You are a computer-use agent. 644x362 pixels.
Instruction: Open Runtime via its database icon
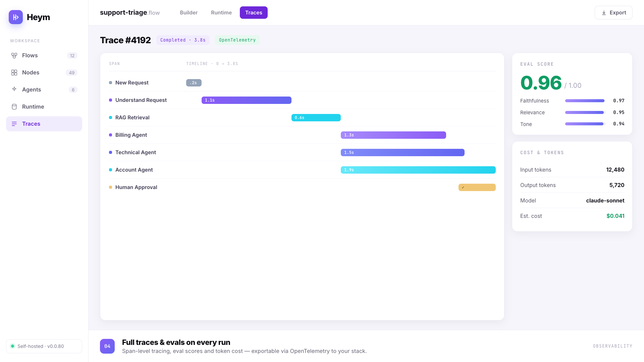14,107
